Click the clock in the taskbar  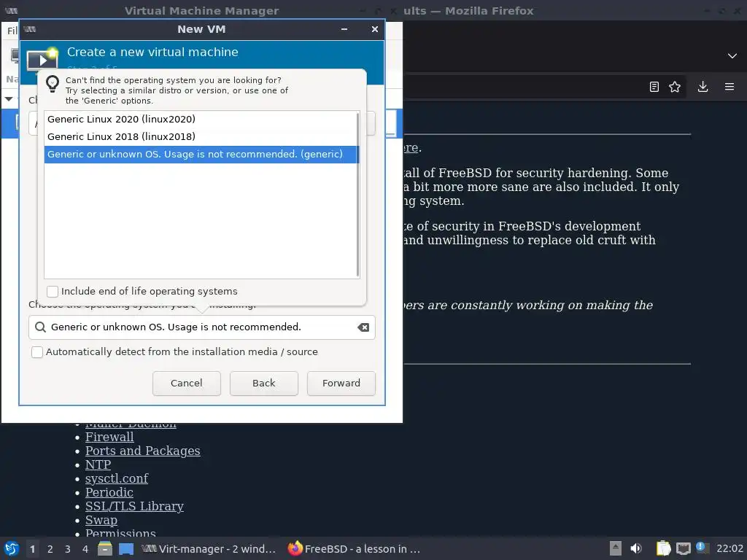(x=729, y=549)
